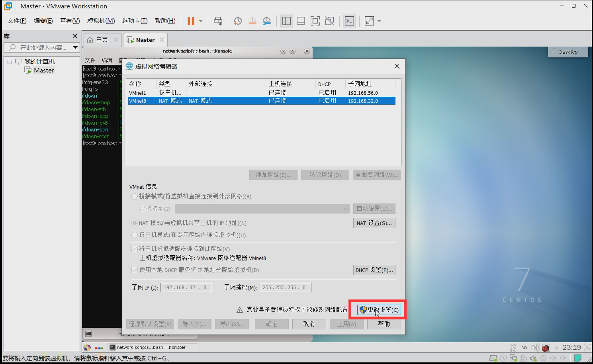Toggle the library sidebar view icon

tap(286, 21)
